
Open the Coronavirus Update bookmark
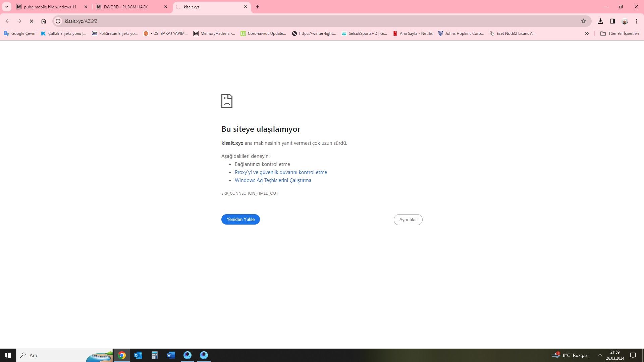263,34
